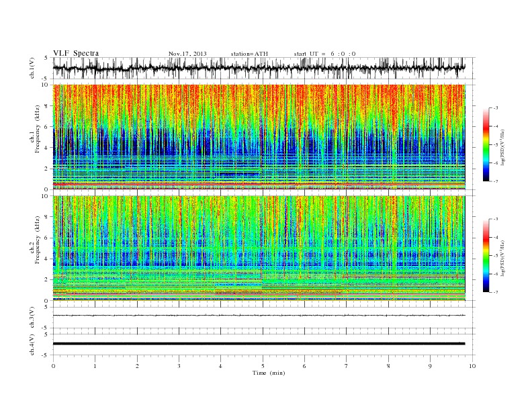Select the date text "Nov.17, 2013"
Screen dimensions: 532x411
tap(187, 54)
